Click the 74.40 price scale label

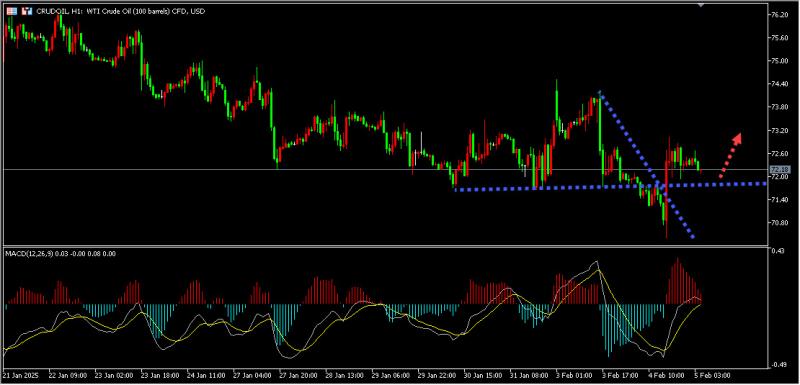[779, 84]
